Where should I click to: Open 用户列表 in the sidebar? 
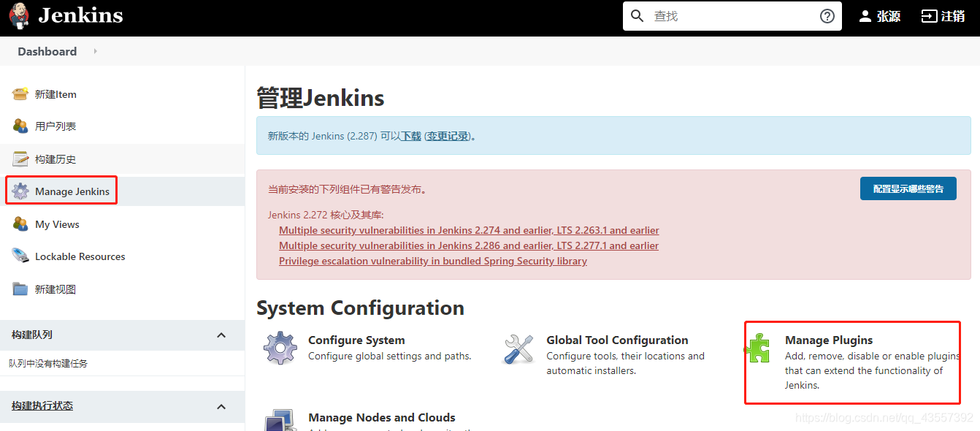tap(55, 126)
